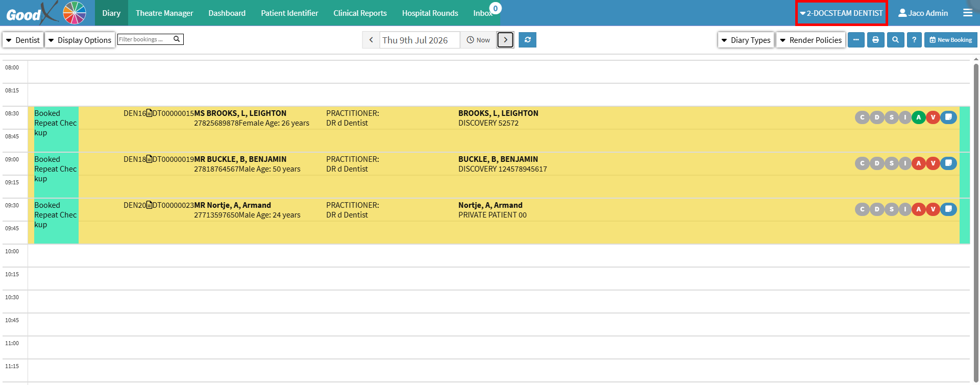Click the colorful wheel icon beside logo
This screenshot has height=385, width=980.
click(75, 13)
